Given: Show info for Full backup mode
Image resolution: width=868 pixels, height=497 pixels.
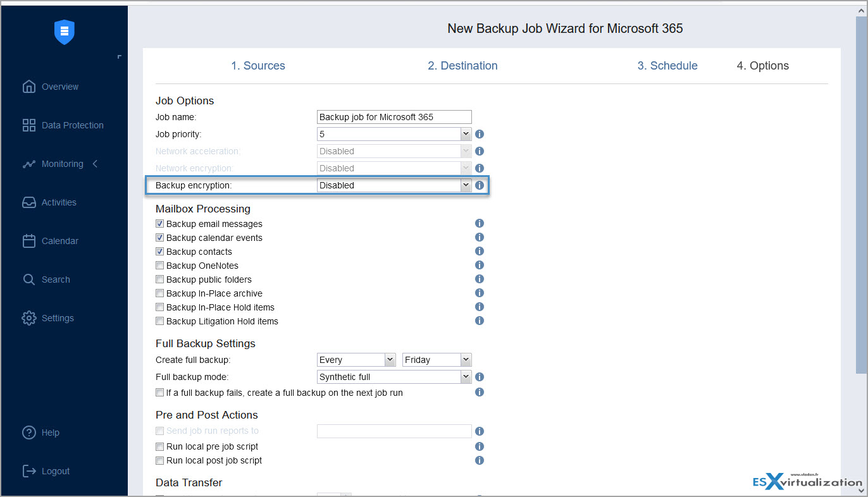Looking at the screenshot, I should [480, 377].
